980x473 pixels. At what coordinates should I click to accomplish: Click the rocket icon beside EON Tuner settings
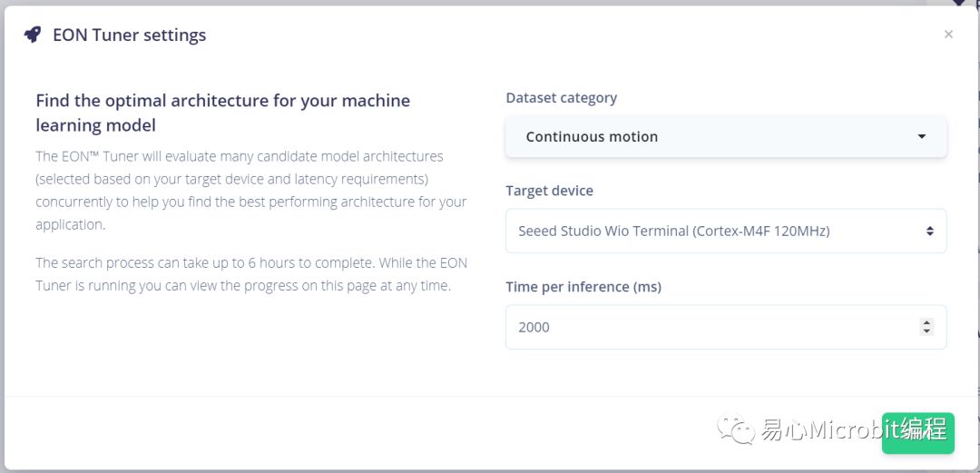(x=33, y=35)
